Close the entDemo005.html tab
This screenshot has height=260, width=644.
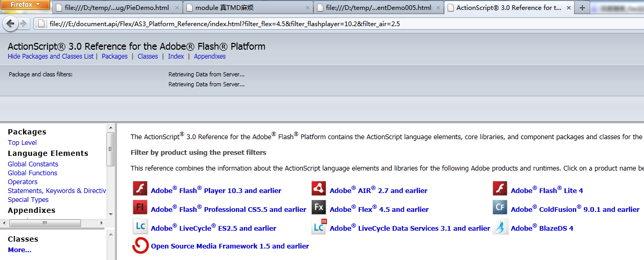point(438,8)
